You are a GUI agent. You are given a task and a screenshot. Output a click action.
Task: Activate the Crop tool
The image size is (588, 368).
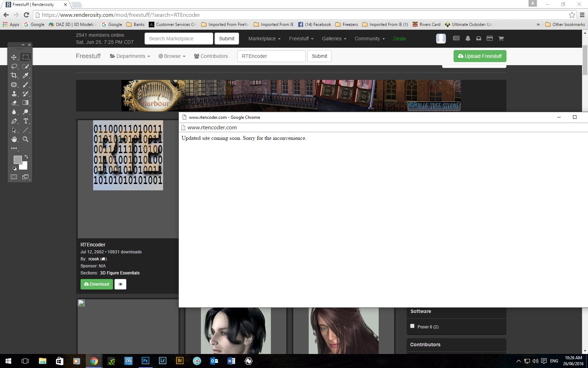[x=14, y=75]
